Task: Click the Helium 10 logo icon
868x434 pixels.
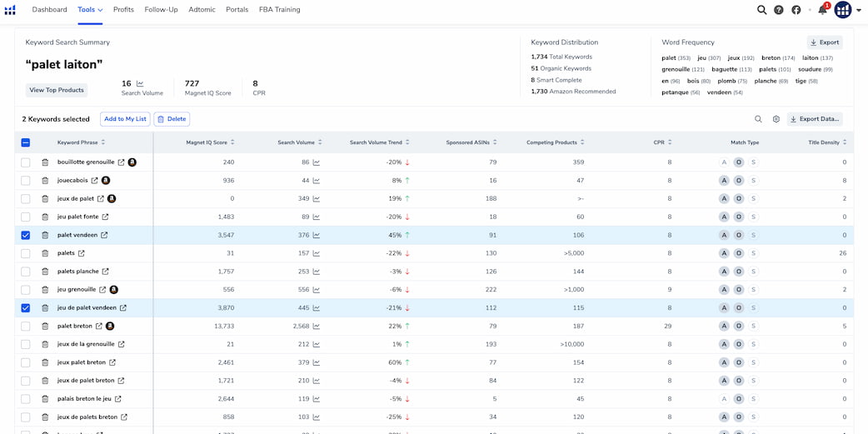Action: pos(10,10)
